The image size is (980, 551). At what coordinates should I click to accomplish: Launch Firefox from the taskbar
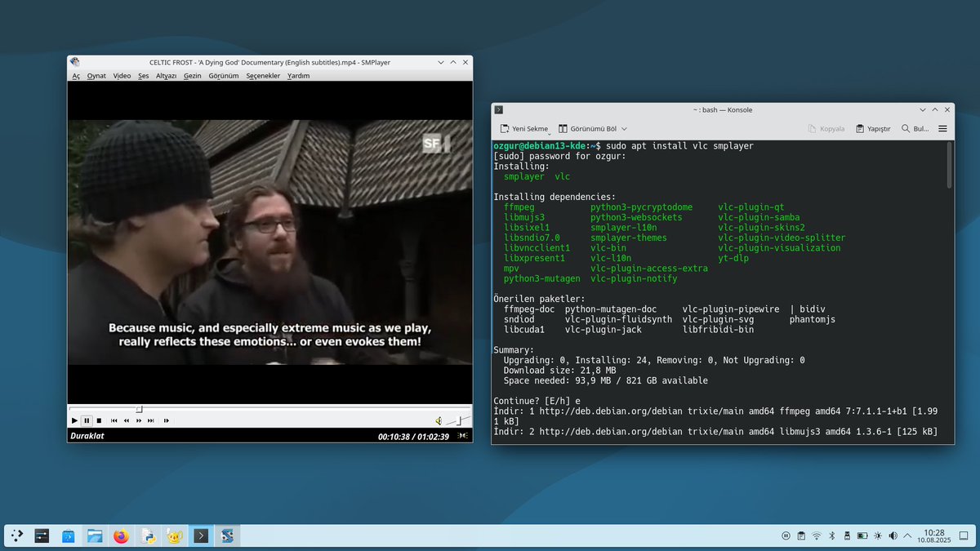pos(121,535)
